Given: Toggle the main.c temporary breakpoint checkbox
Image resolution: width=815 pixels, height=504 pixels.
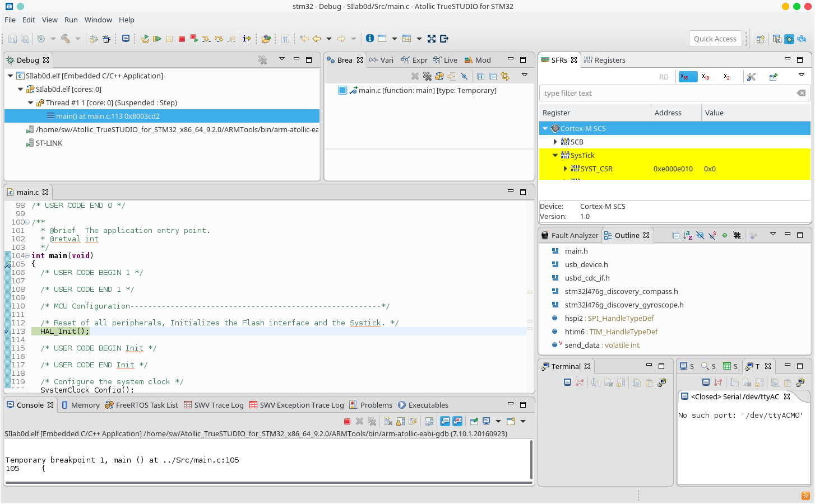Looking at the screenshot, I should 342,90.
